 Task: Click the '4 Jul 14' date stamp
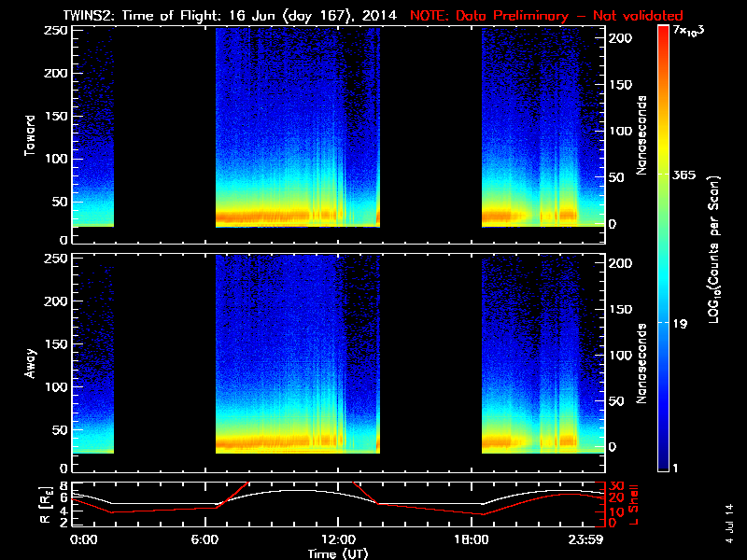pyautogui.click(x=729, y=521)
